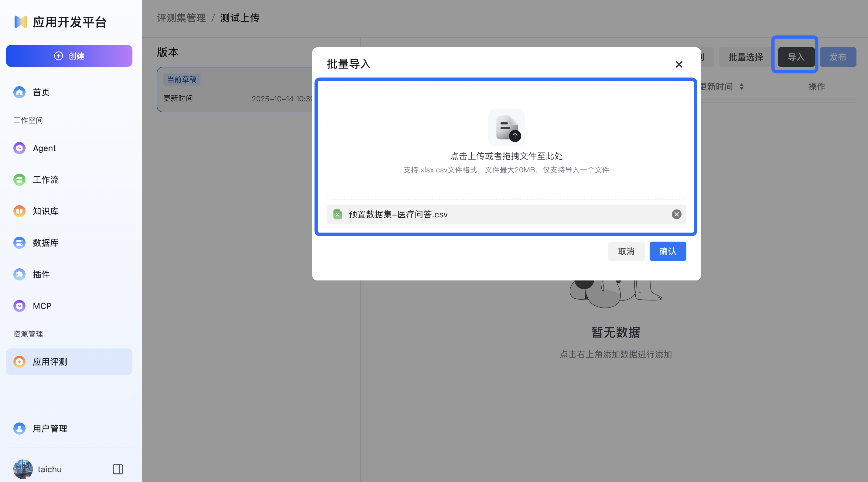Viewport: 868px width, 482px height.
Task: Close the 批量导入 dialog
Action: tap(678, 64)
